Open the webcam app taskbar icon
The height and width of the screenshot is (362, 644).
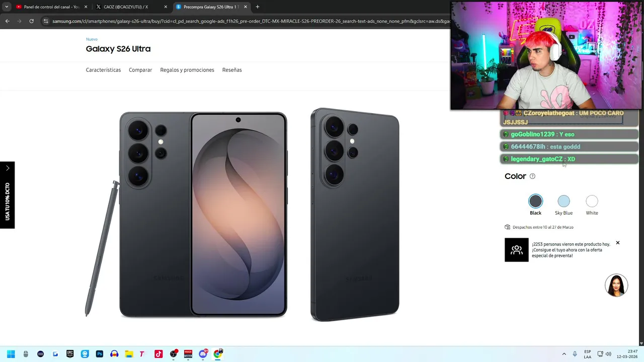click(85, 354)
